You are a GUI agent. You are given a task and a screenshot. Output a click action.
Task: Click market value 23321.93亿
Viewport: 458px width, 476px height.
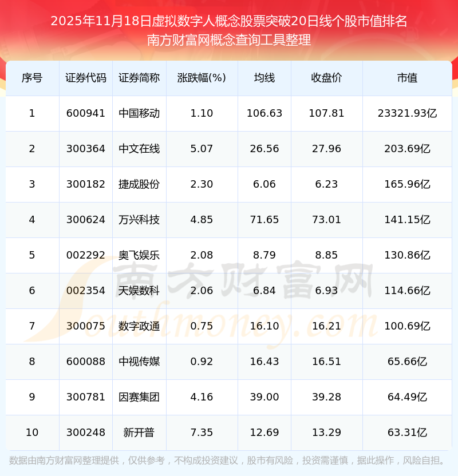(x=407, y=113)
